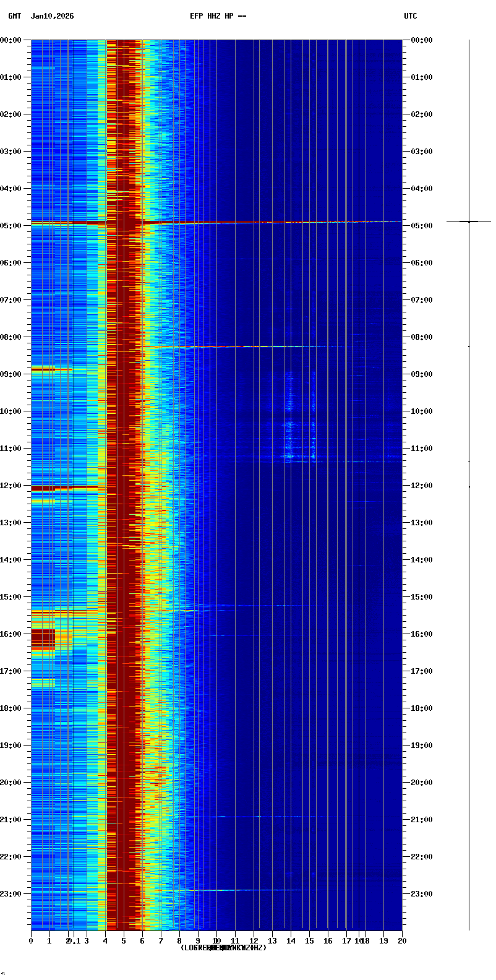Click the UTC label at top right
Image resolution: width=496 pixels, height=980 pixels.
[411, 16]
